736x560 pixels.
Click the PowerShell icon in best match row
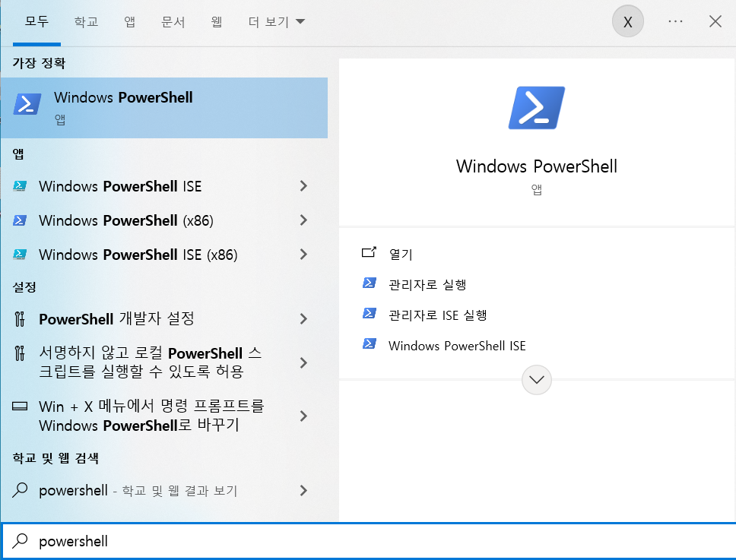click(27, 103)
